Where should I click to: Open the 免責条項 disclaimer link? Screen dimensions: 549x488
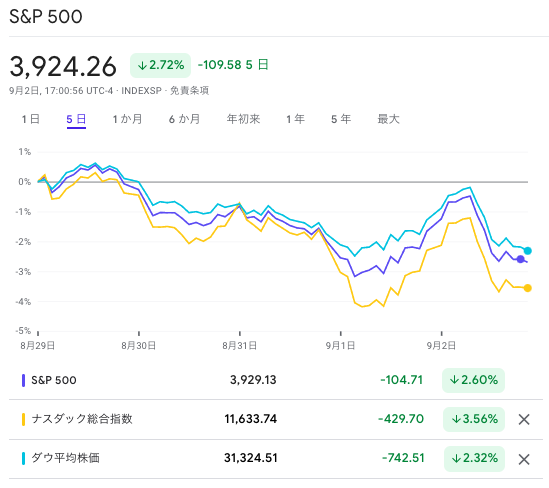(x=189, y=91)
